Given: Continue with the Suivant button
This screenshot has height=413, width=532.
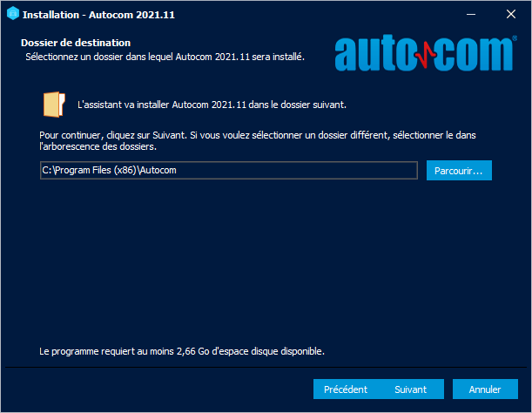Looking at the screenshot, I should (x=411, y=389).
